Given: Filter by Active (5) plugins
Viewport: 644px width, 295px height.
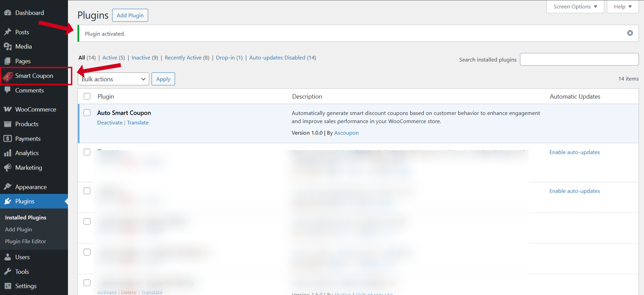Looking at the screenshot, I should pyautogui.click(x=114, y=58).
